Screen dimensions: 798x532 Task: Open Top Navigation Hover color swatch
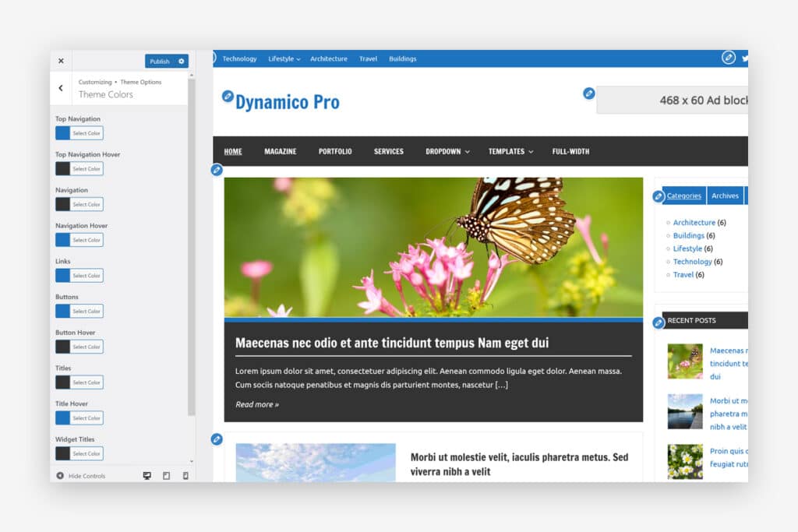[x=62, y=169]
